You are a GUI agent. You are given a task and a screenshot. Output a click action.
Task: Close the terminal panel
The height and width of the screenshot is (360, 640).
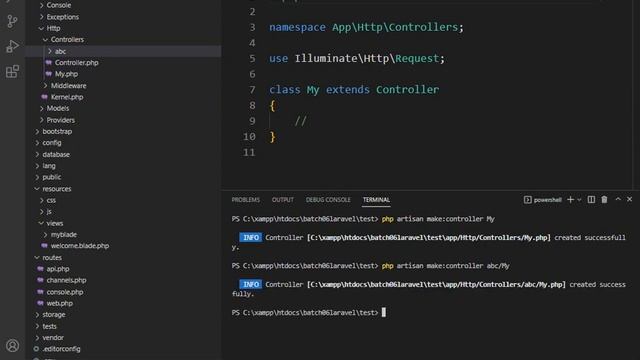pyautogui.click(x=629, y=199)
